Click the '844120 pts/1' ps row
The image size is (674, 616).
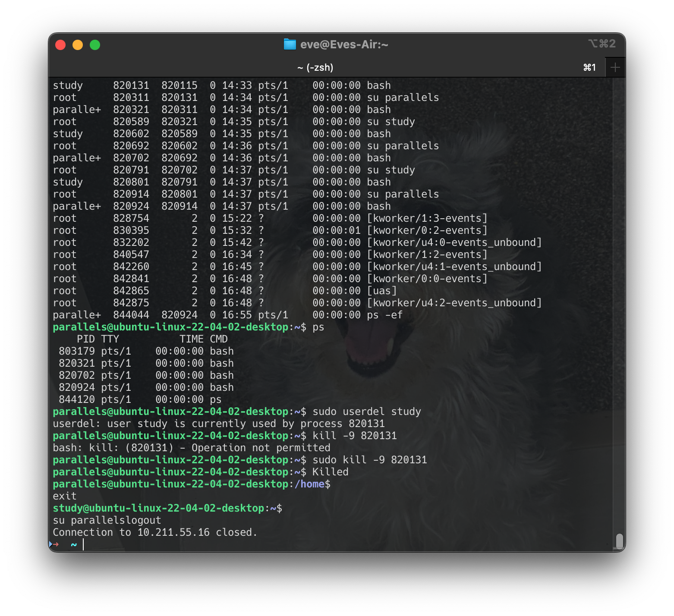140,399
